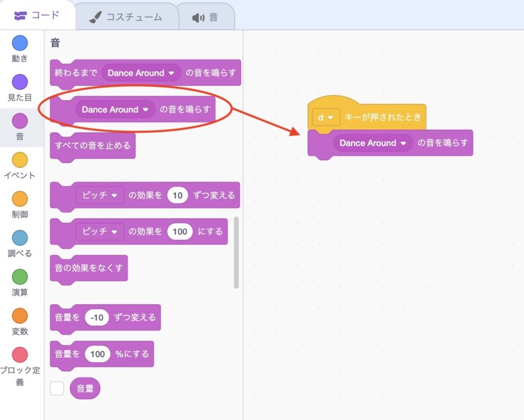Open the 音 tab at the top
This screenshot has height=420, width=524.
(206, 17)
